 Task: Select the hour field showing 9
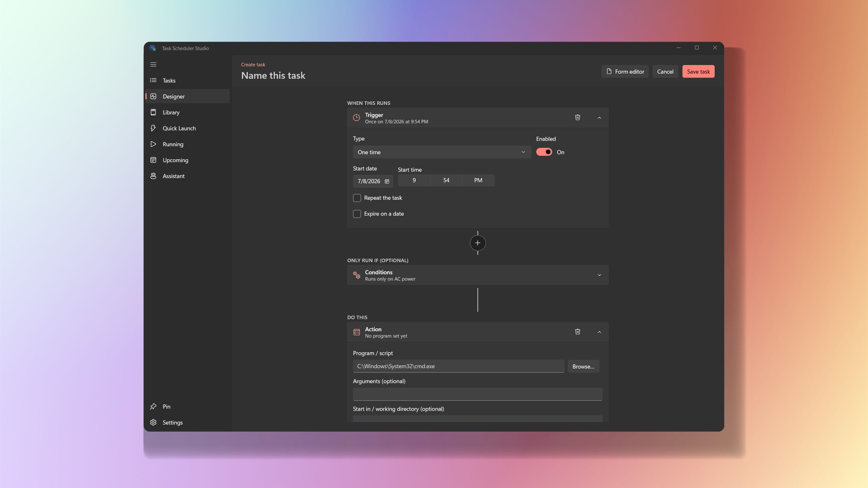click(x=414, y=180)
